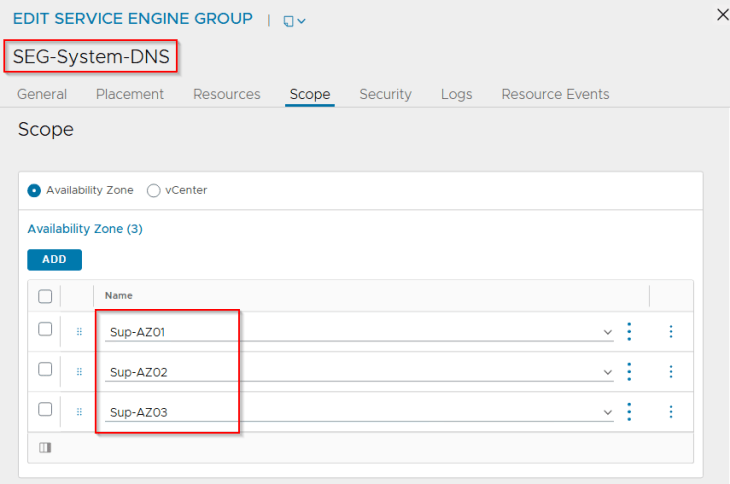Open blue actions menu for Sup-AZ01

pyautogui.click(x=629, y=331)
